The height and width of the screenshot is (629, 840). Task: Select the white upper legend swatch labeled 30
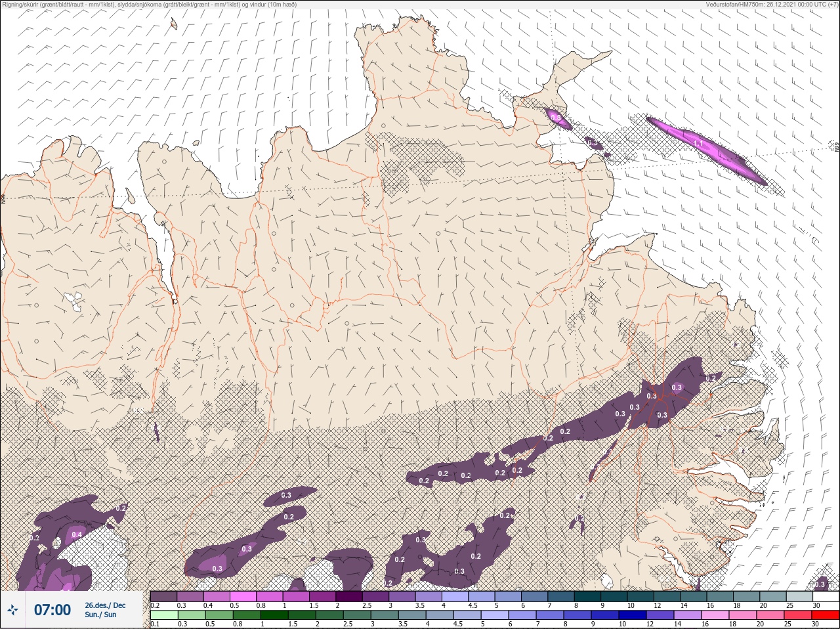[x=826, y=596]
